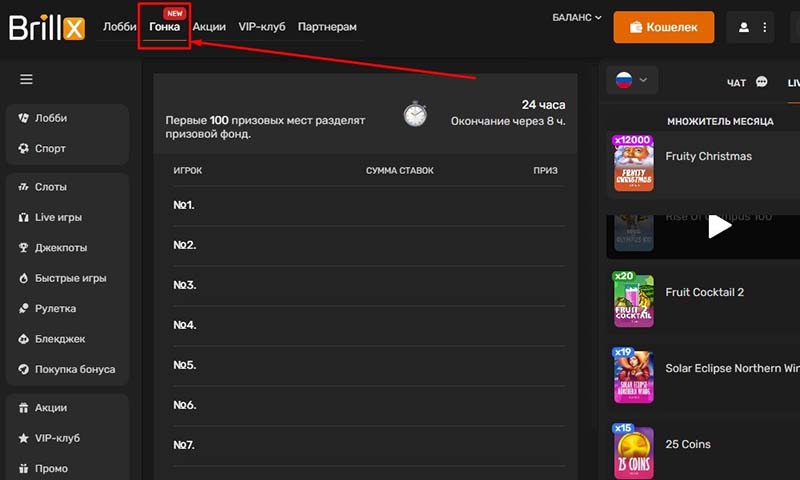Select Джекпоты with trophy icon
Image resolution: width=800 pixels, height=480 pixels.
pyautogui.click(x=60, y=247)
